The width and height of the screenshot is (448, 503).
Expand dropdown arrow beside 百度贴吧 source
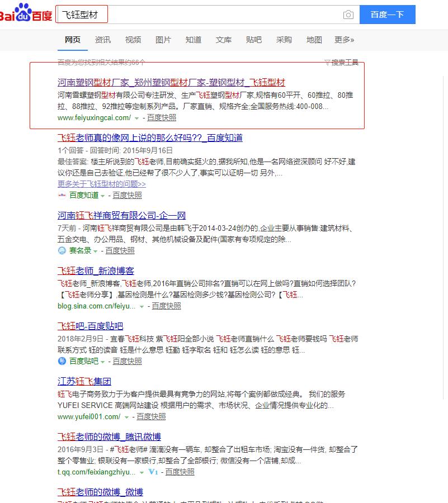tap(102, 362)
